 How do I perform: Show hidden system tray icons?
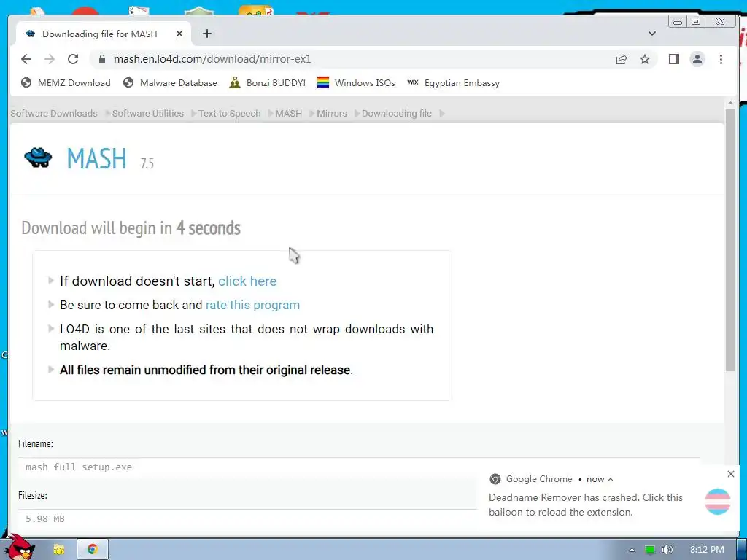coord(632,550)
